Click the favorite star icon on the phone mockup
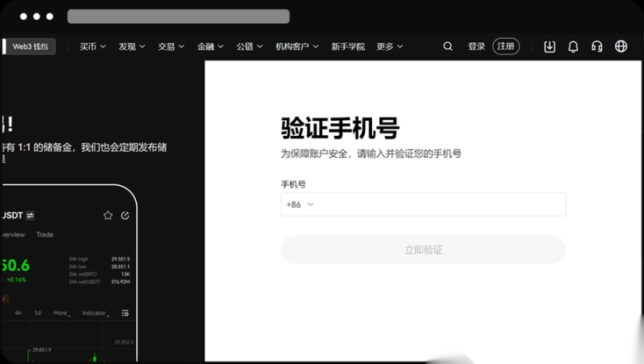The image size is (644, 364). (108, 215)
